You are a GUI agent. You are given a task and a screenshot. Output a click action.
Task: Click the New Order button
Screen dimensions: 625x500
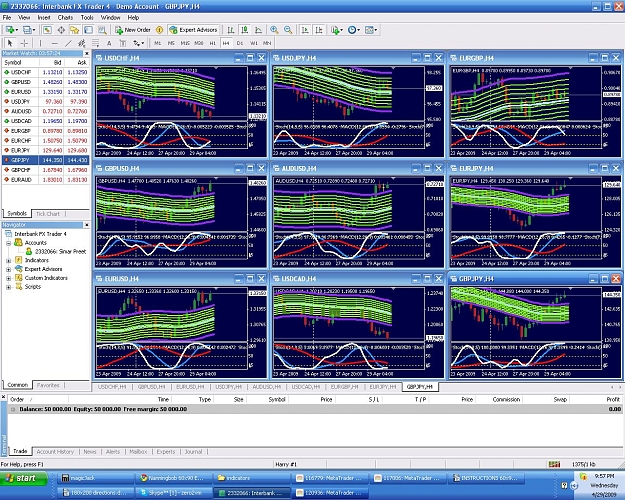(133, 30)
